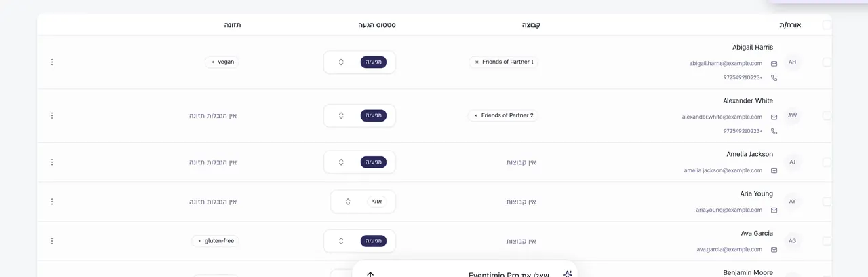Click the קבוצה column header

[531, 25]
